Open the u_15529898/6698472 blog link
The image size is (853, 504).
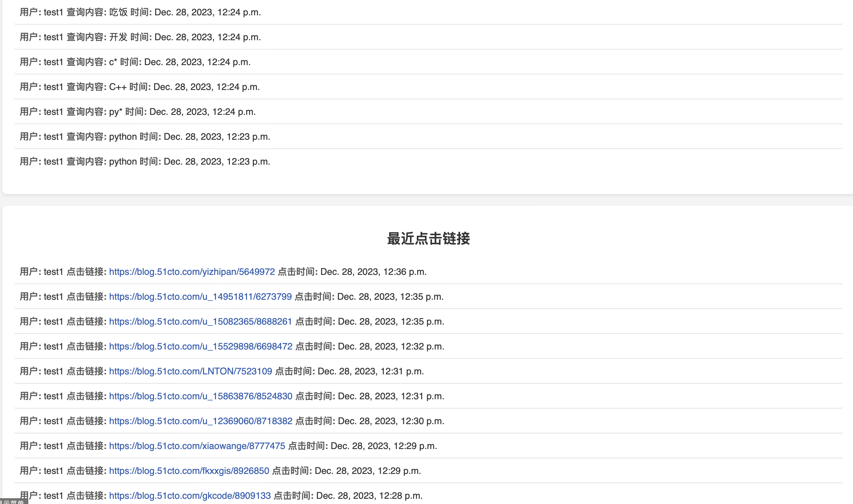(x=200, y=346)
